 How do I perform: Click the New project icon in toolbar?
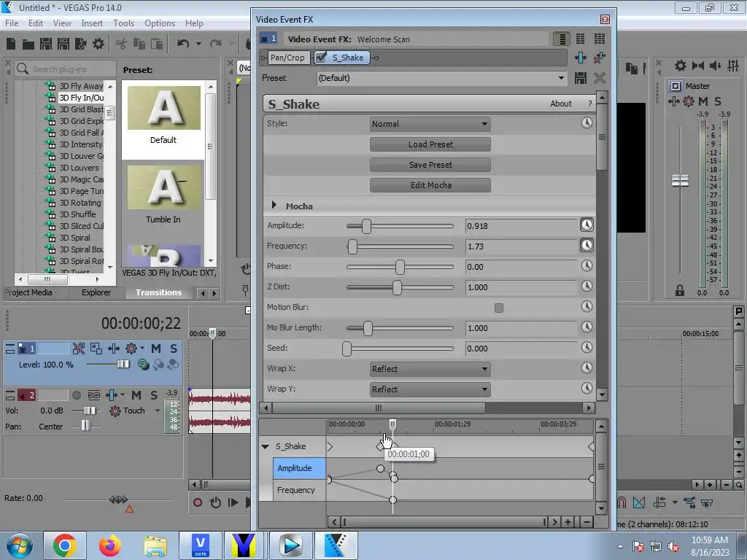[11, 44]
